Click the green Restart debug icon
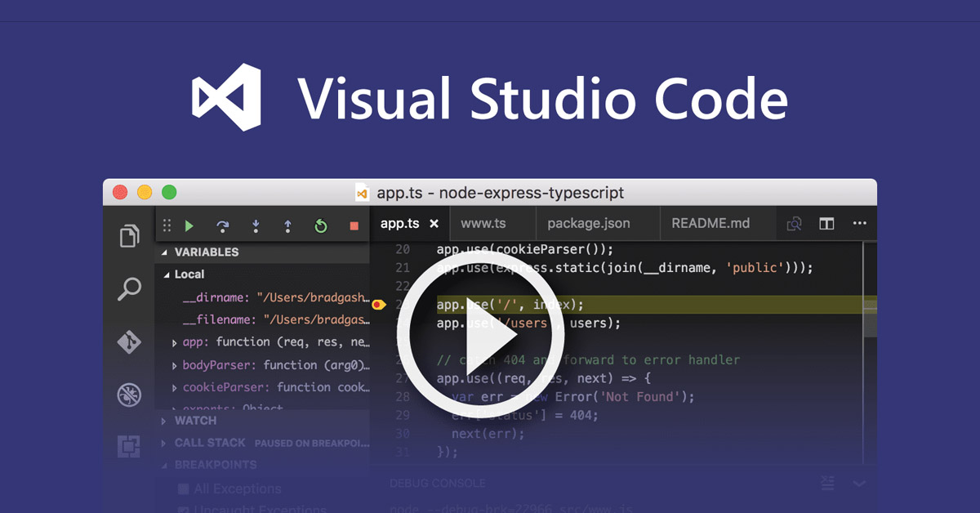This screenshot has width=980, height=513. tap(321, 226)
